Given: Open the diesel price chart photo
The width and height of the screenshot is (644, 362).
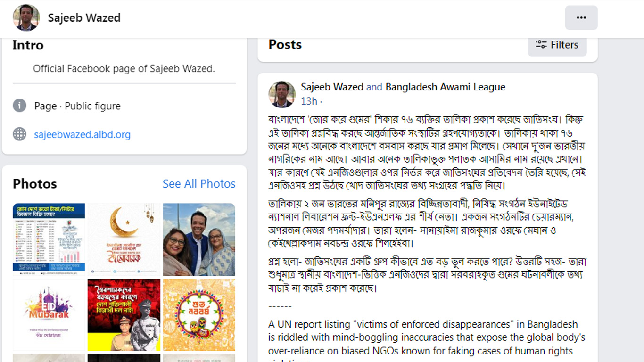Looking at the screenshot, I should pyautogui.click(x=49, y=239).
